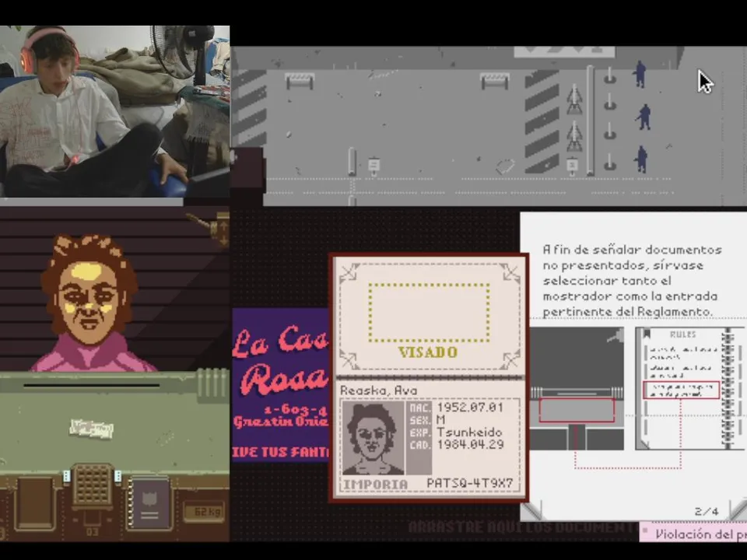747x560 pixels.
Task: Select the birth date 1952.07.01
Action: pos(470,408)
